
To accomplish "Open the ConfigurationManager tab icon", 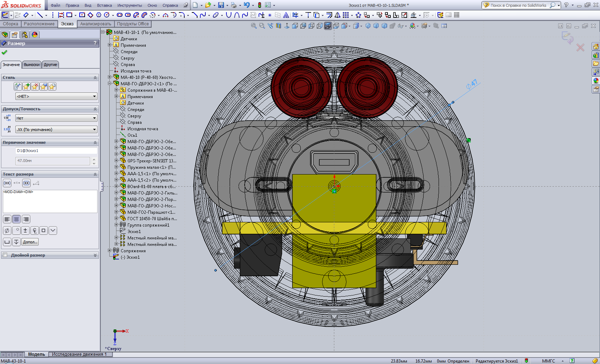I will click(x=25, y=35).
